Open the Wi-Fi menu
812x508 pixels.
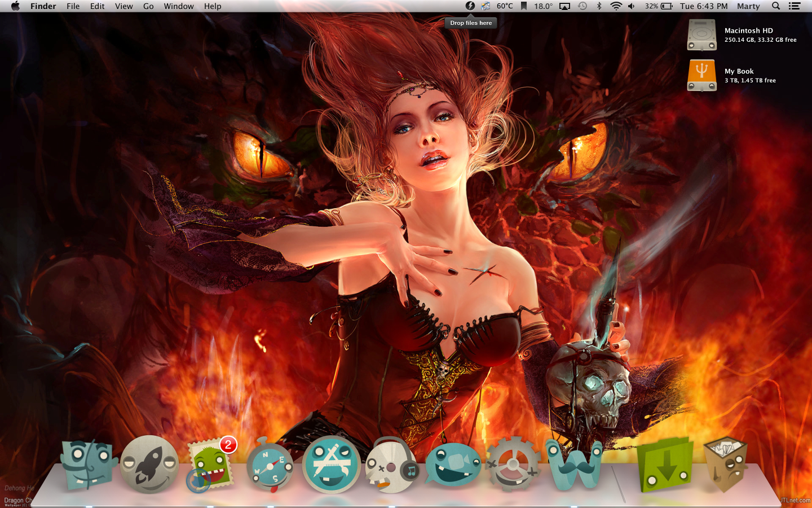(x=616, y=6)
